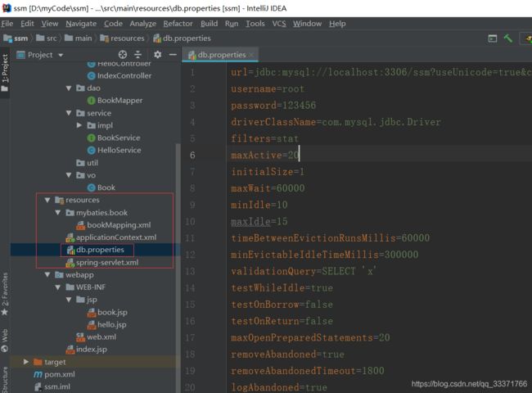
Task: Click the password=123456 line in editor
Action: 273,105
